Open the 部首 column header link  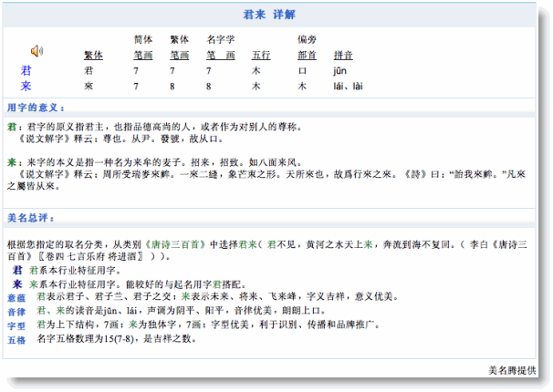pyautogui.click(x=307, y=55)
